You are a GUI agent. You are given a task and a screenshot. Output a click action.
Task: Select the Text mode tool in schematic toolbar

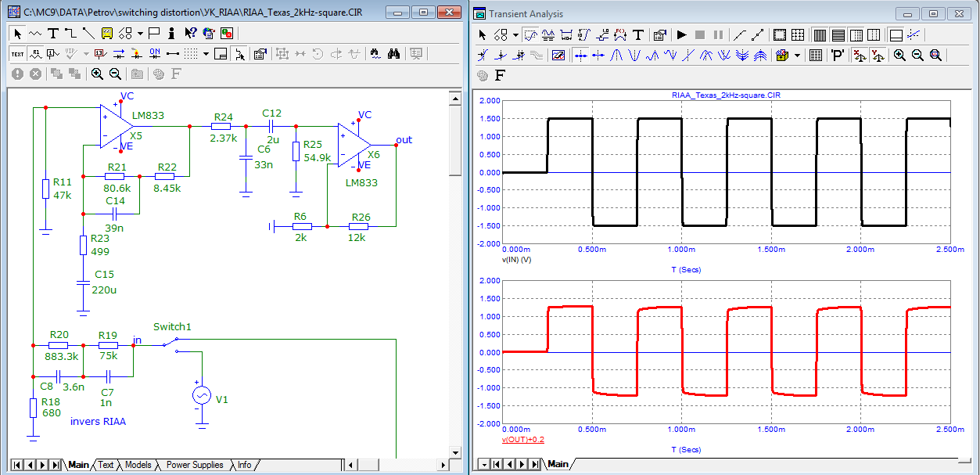53,33
